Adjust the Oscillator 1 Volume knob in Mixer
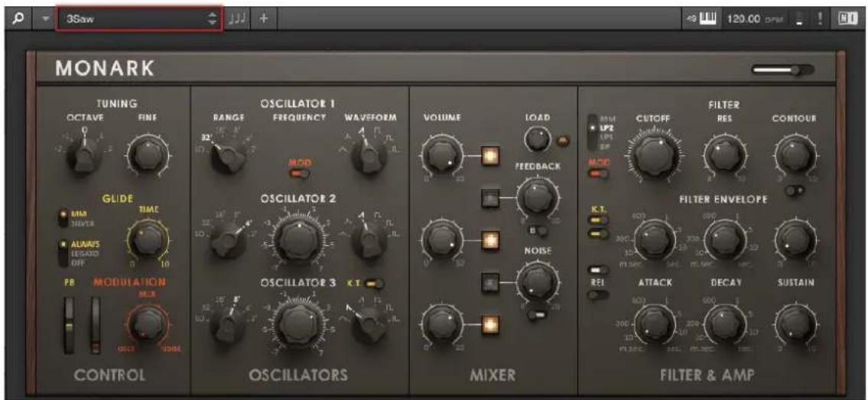This screenshot has height=400, width=868. (442, 157)
